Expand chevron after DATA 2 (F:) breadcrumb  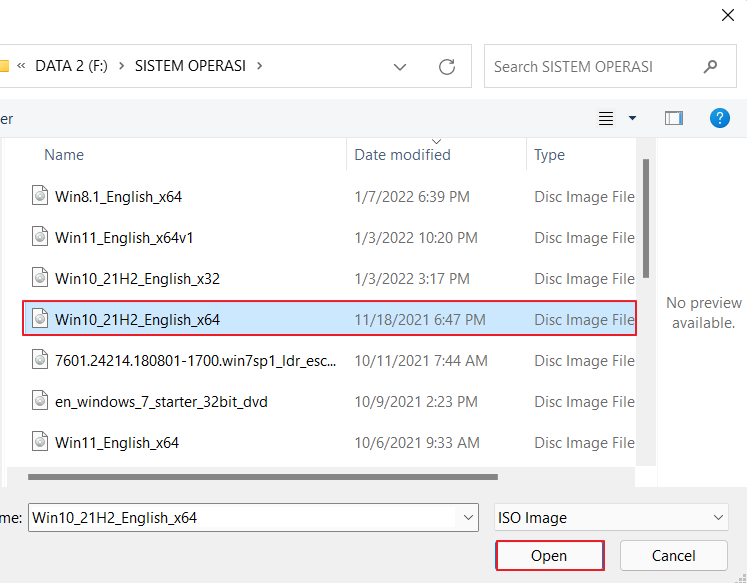click(x=121, y=66)
